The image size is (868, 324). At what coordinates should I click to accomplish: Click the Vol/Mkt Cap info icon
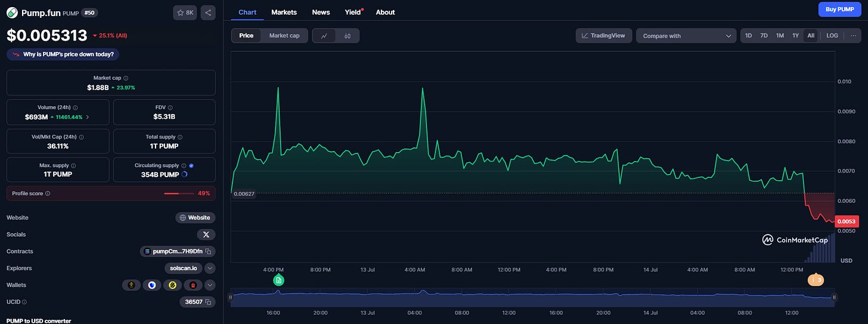81,137
